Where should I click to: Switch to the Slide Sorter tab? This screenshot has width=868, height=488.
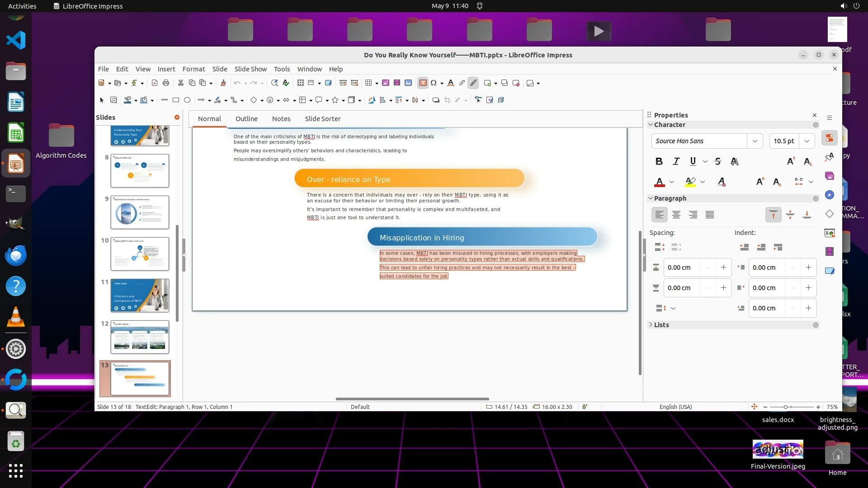pos(322,118)
